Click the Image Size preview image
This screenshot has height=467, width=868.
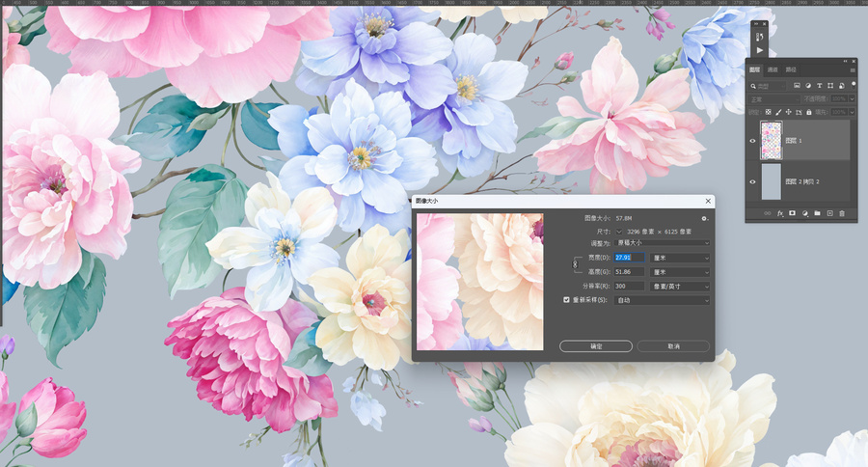480,282
